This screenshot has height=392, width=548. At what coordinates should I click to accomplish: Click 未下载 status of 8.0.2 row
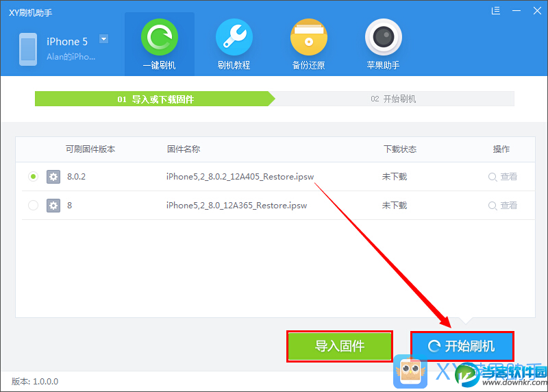[395, 177]
